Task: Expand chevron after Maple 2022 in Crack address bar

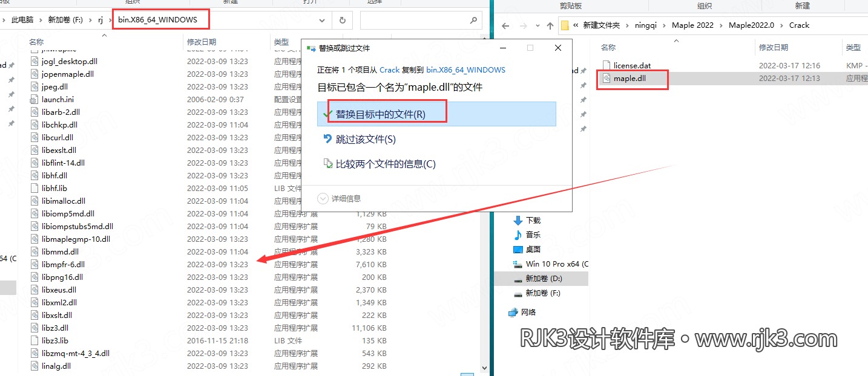Action: pyautogui.click(x=722, y=25)
